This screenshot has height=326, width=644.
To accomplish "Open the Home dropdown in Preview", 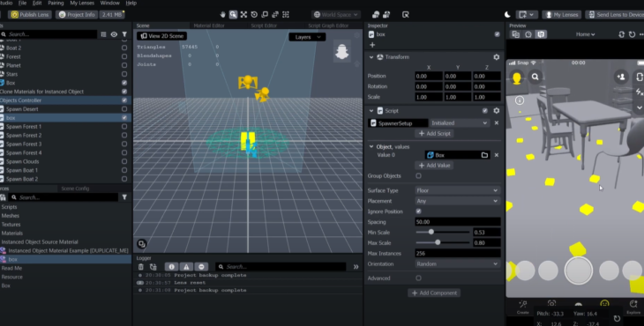I will click(585, 34).
